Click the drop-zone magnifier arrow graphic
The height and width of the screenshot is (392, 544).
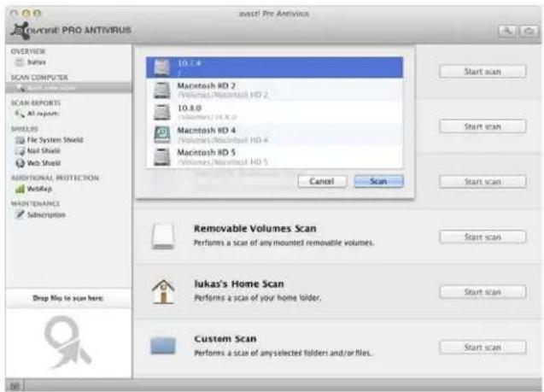(67, 342)
